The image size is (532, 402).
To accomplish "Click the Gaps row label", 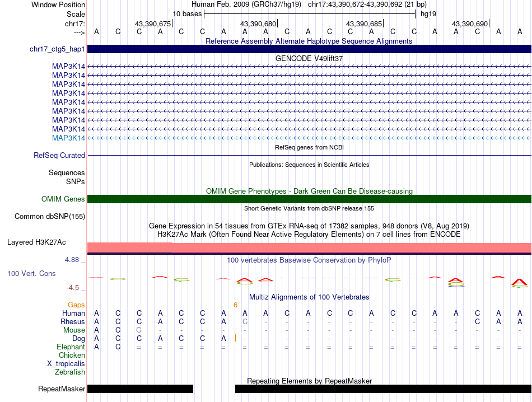I will click(76, 305).
